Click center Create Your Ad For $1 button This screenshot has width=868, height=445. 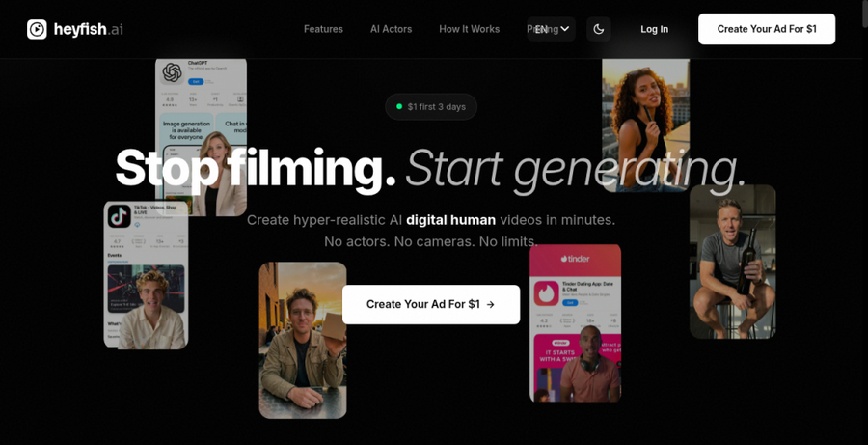tap(431, 304)
